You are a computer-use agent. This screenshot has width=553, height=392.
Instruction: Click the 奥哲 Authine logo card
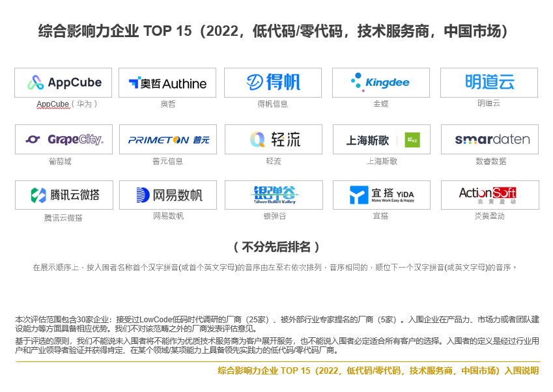tap(167, 83)
